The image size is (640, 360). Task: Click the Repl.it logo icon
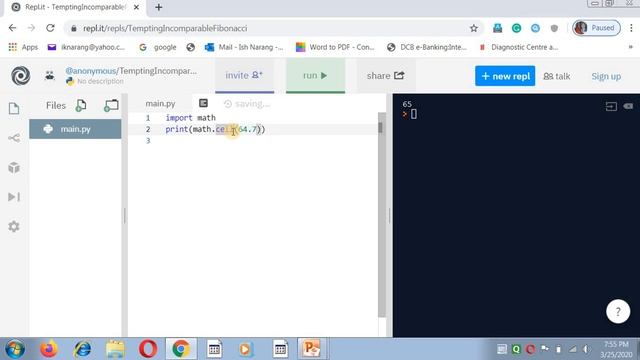click(x=21, y=76)
